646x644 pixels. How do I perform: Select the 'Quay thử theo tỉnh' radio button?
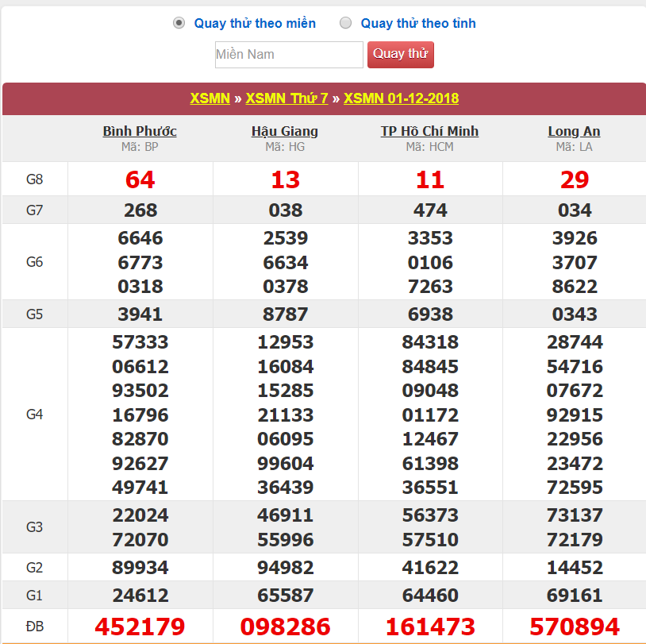(x=345, y=23)
